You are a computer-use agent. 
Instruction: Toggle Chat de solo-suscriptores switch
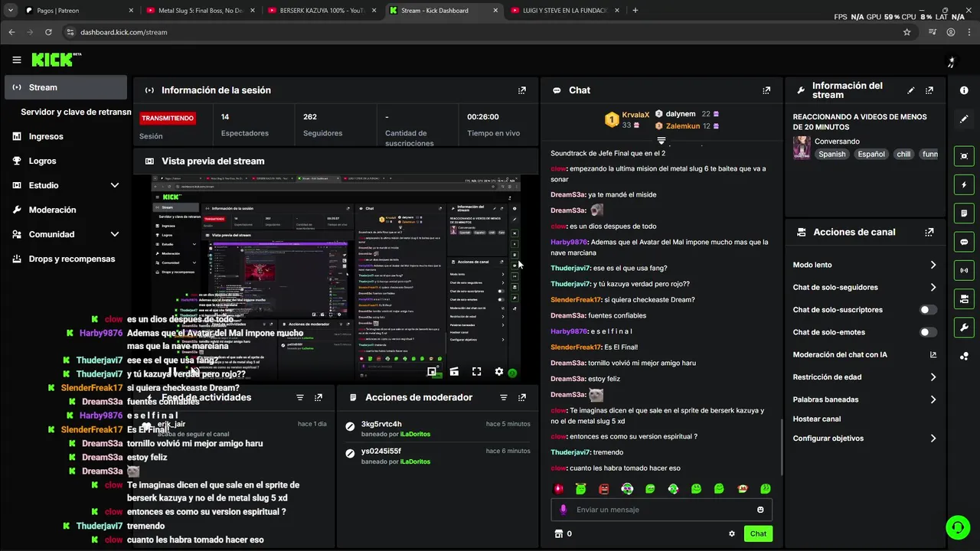(x=928, y=310)
